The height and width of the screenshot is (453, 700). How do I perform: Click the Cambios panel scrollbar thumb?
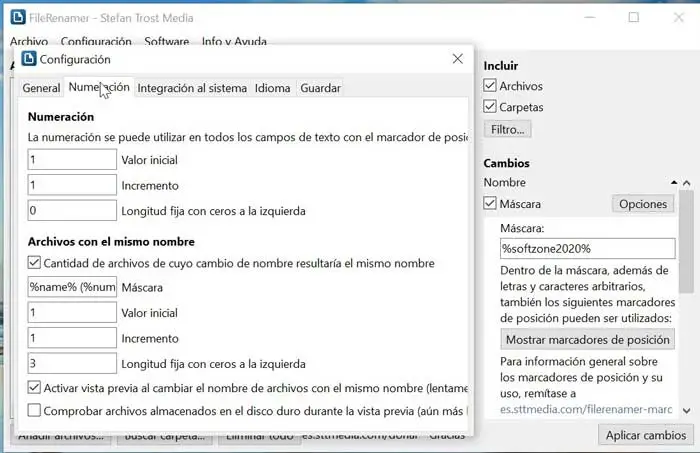(x=687, y=241)
